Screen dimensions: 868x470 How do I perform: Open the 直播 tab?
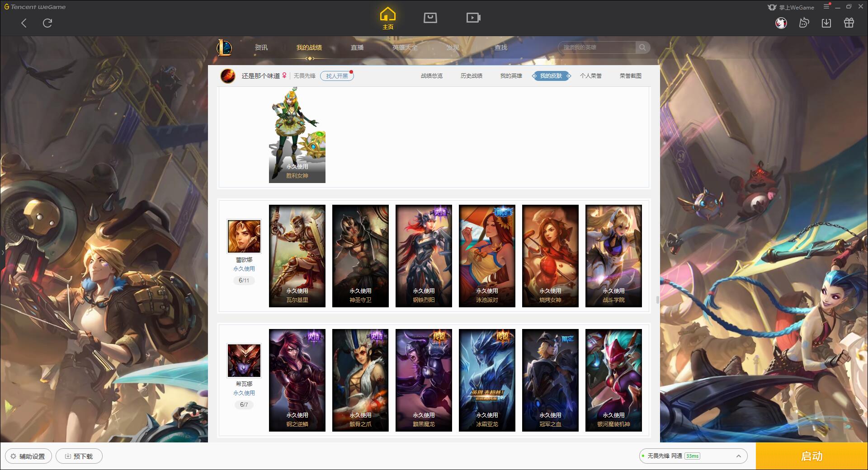tap(357, 47)
